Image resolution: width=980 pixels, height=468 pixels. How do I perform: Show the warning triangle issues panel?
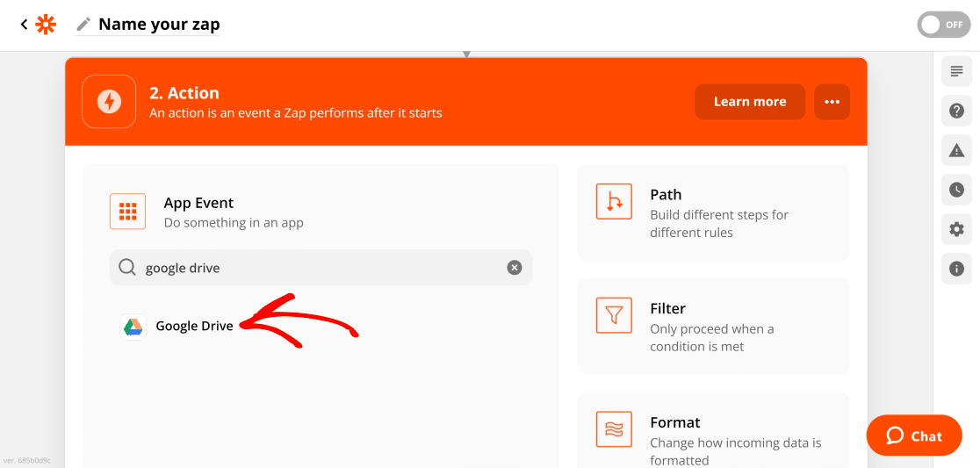[x=956, y=150]
